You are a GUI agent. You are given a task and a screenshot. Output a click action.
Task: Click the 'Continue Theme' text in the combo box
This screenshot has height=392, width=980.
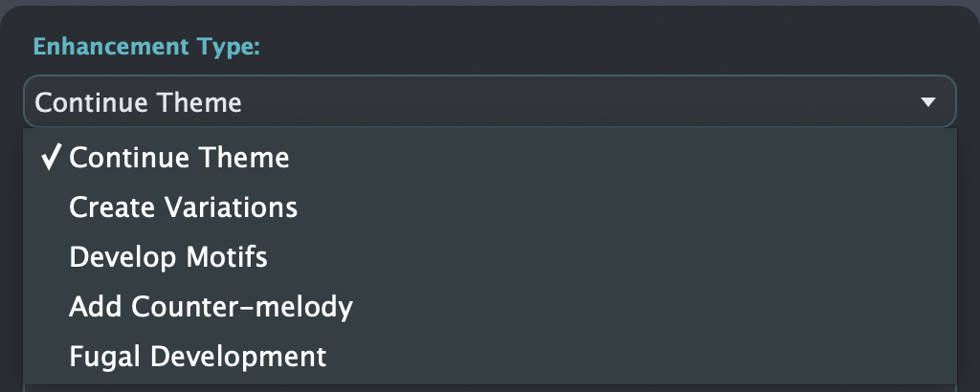138,102
